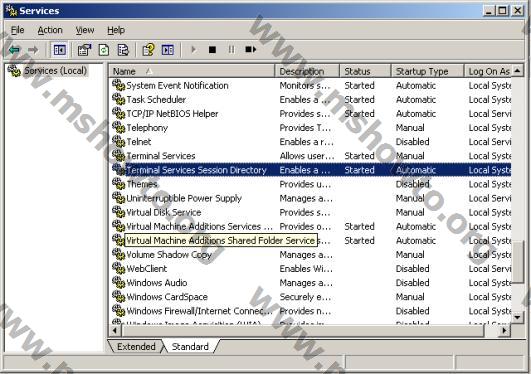This screenshot has width=531, height=374.
Task: Click the Refresh toolbar icon
Action: (x=104, y=50)
